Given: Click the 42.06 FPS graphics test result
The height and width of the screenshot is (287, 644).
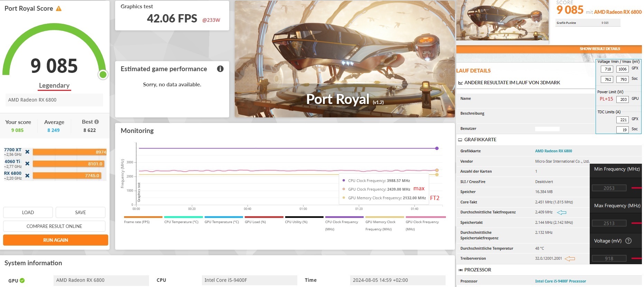Looking at the screenshot, I should tap(172, 18).
